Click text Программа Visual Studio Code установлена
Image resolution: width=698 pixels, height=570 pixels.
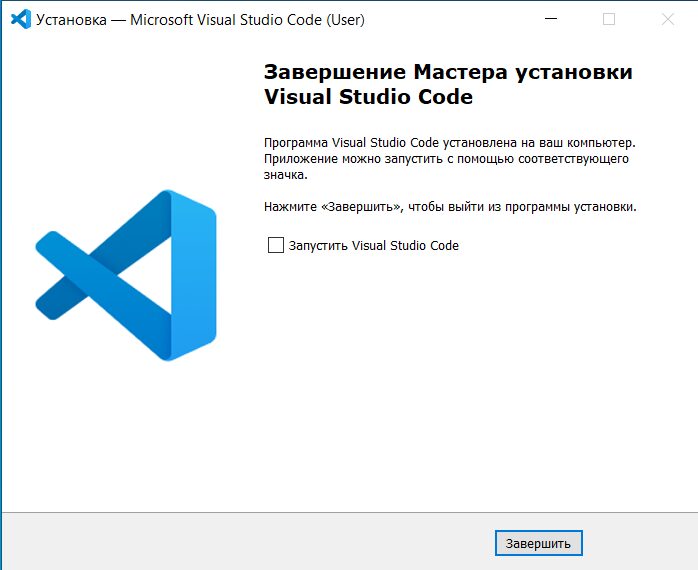click(390, 142)
